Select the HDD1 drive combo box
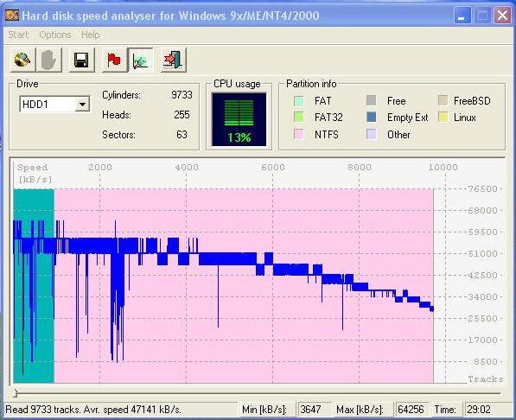This screenshot has height=420, width=516. pos(54,105)
